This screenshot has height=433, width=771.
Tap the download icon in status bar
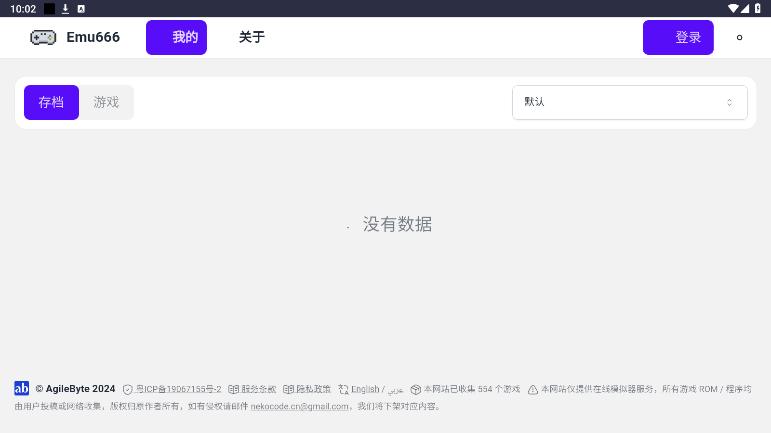[65, 8]
